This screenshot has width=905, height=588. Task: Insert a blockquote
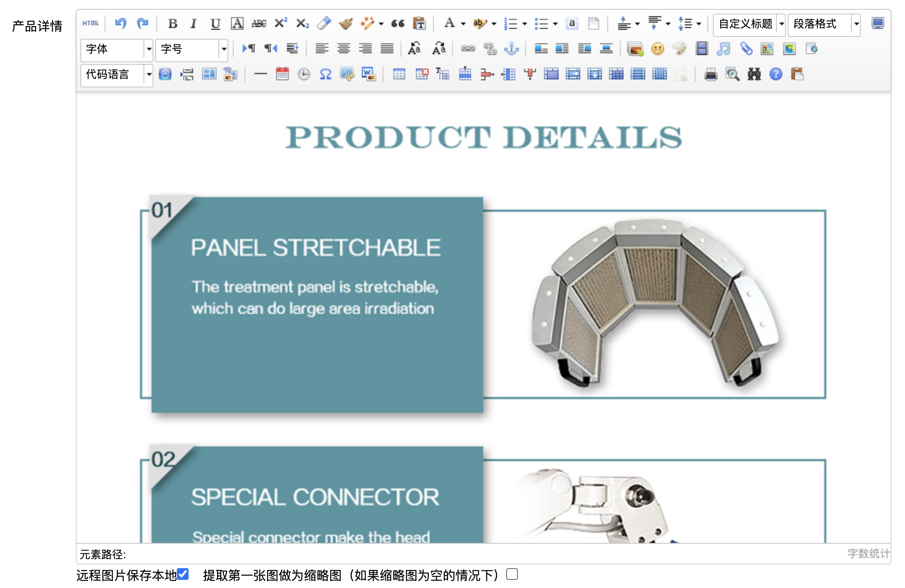coord(397,23)
